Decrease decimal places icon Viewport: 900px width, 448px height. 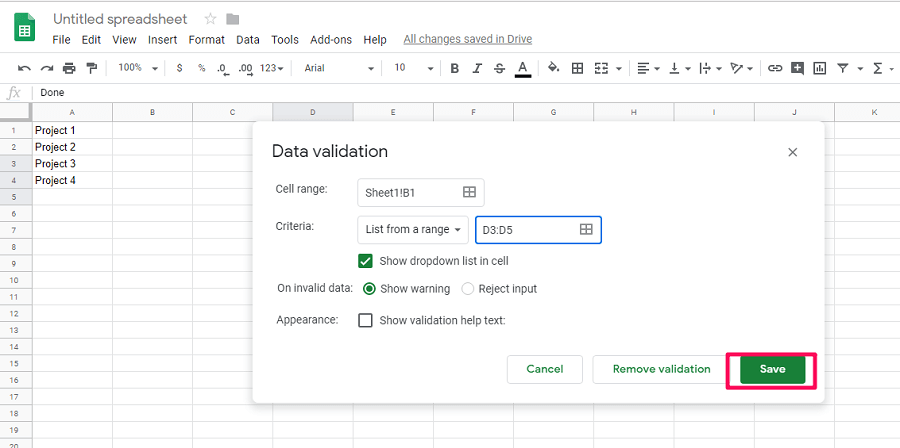click(223, 68)
